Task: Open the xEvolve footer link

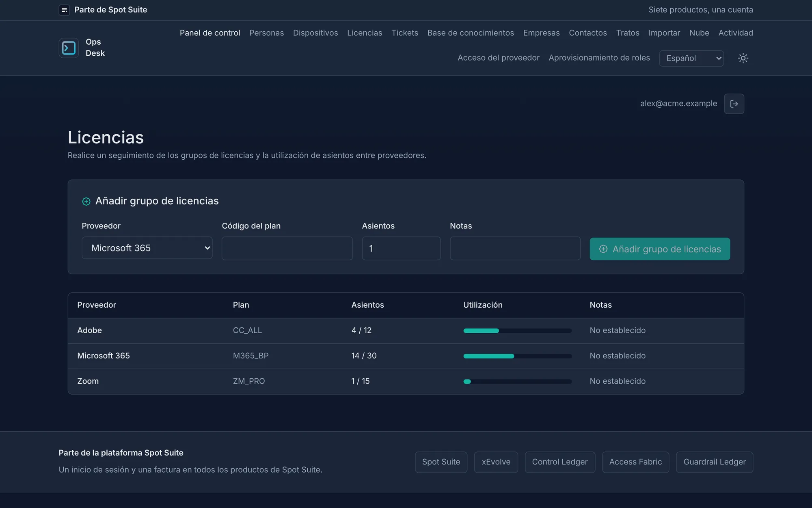Action: coord(496,462)
